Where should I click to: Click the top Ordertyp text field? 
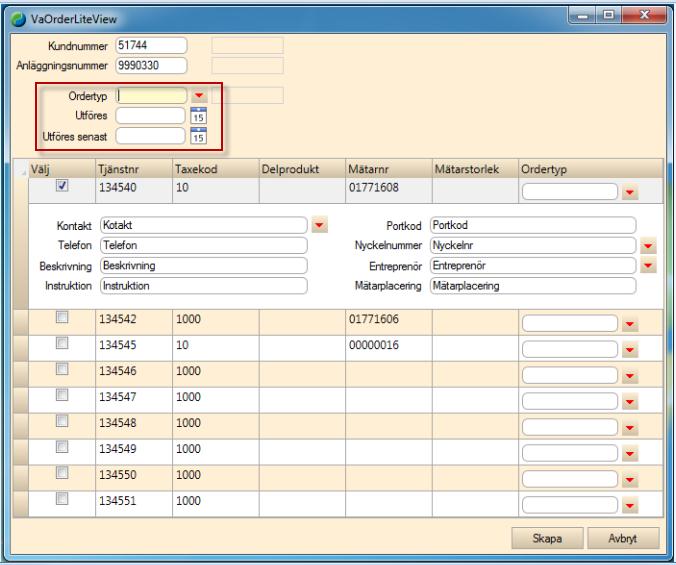click(x=151, y=96)
